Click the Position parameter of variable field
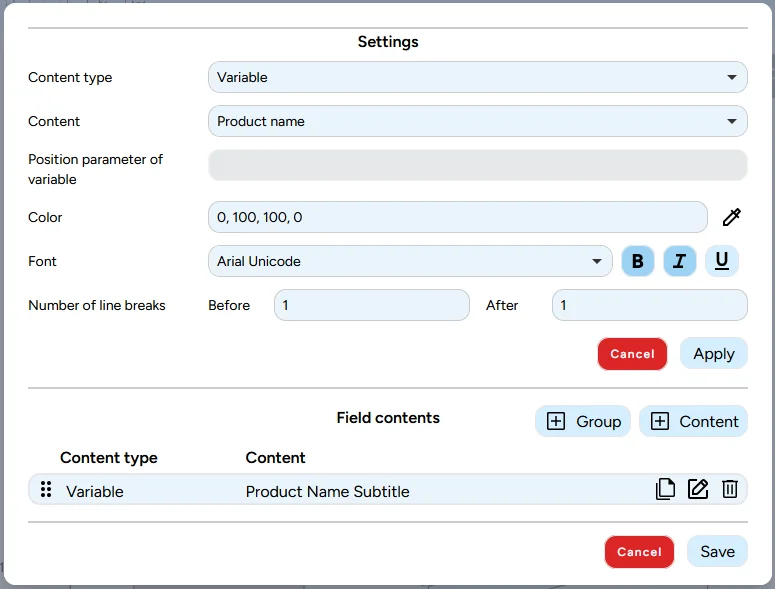 click(x=477, y=165)
